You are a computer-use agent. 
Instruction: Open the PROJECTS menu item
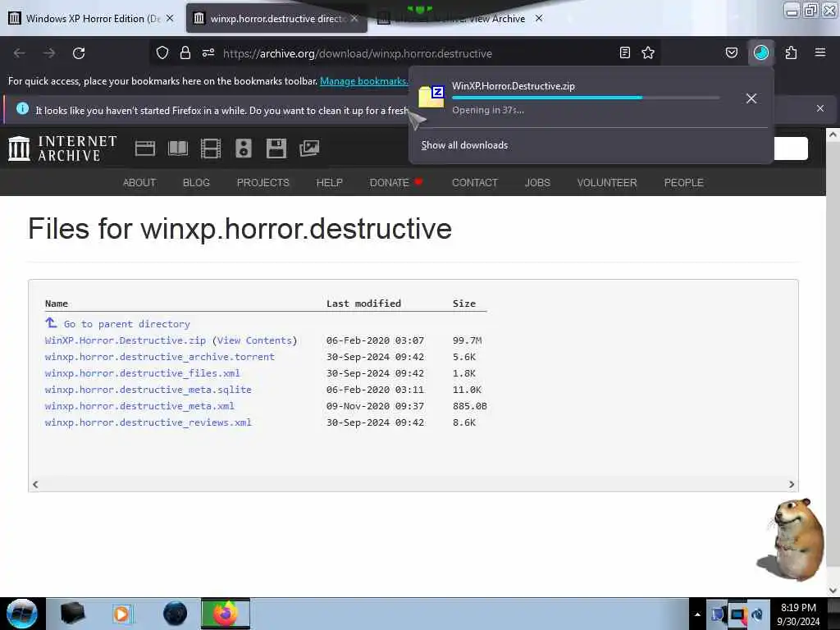click(x=263, y=183)
